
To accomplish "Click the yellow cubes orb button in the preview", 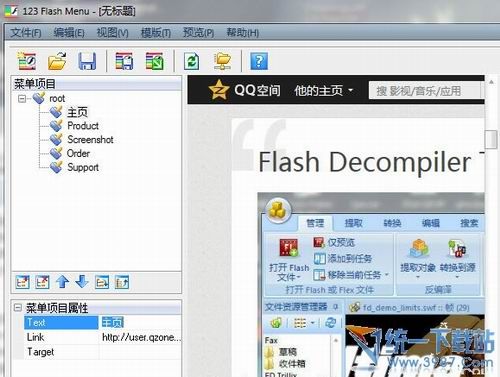I will click(x=278, y=210).
